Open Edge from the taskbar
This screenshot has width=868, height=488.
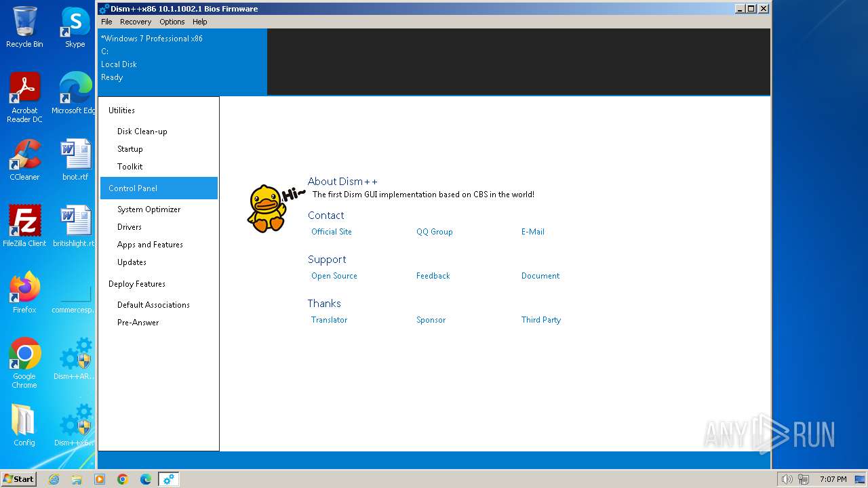pos(146,479)
